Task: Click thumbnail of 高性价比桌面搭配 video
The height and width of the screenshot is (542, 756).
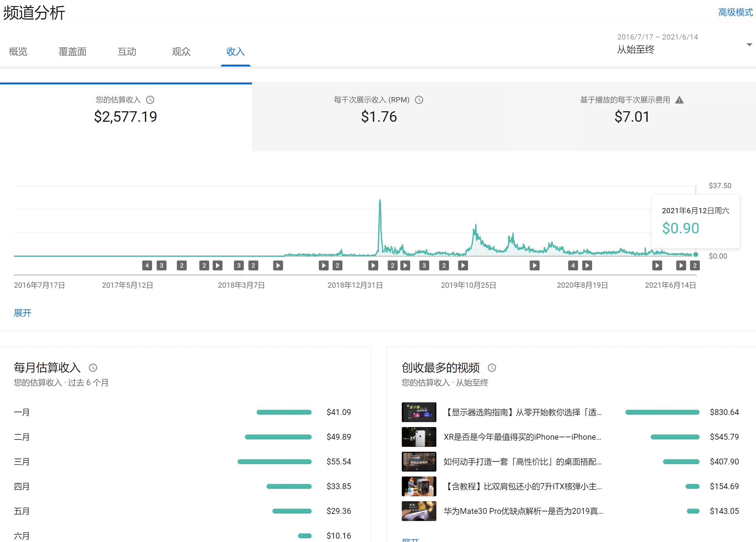Action: coord(419,462)
